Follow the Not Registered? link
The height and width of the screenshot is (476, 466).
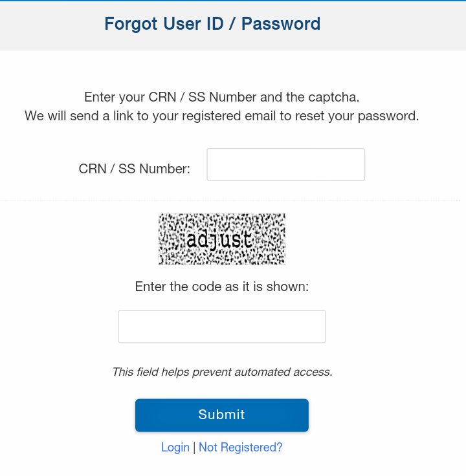pos(240,447)
